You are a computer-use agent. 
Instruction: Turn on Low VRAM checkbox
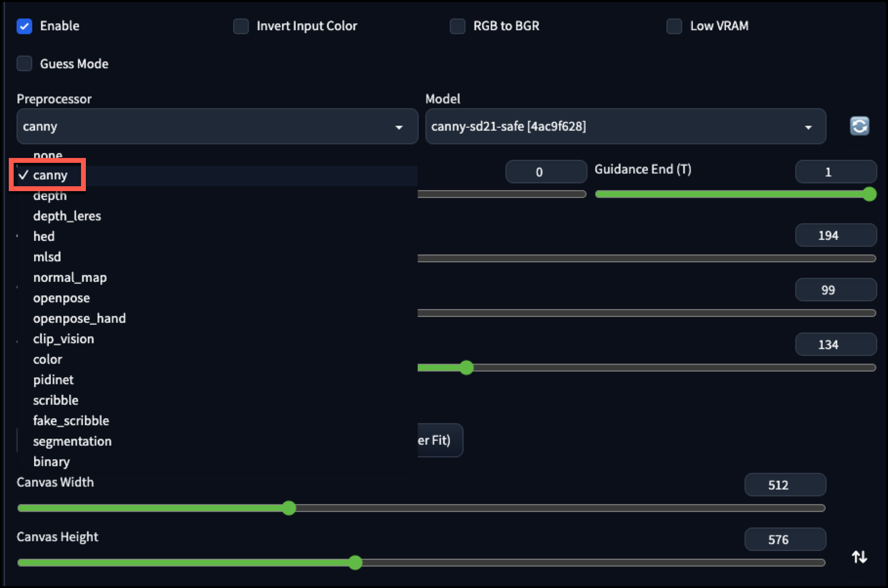[674, 26]
